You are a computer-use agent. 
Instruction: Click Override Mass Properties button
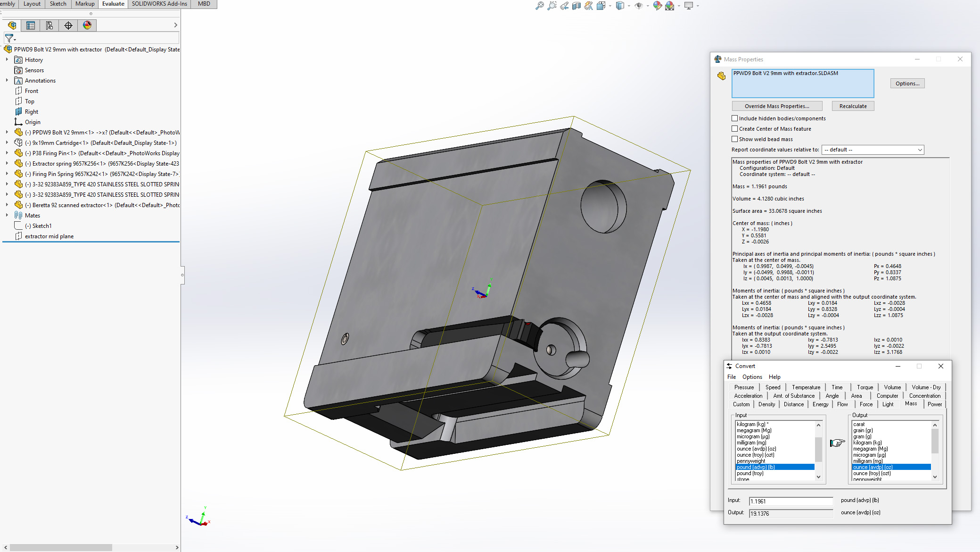(x=777, y=106)
